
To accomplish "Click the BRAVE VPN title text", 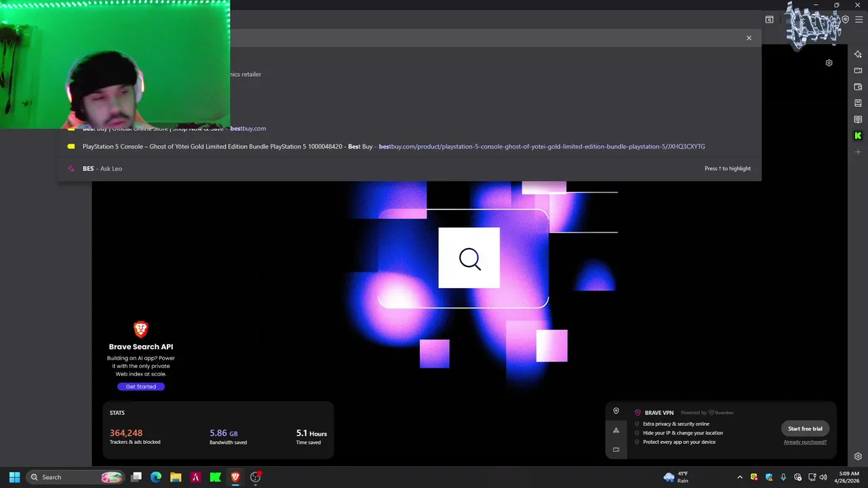I will click(659, 413).
